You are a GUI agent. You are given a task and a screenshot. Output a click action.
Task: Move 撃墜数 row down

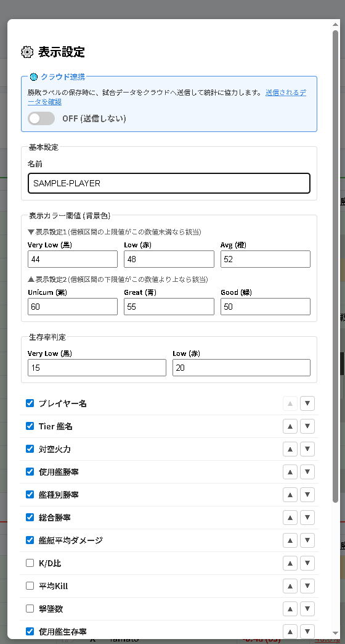click(x=307, y=609)
